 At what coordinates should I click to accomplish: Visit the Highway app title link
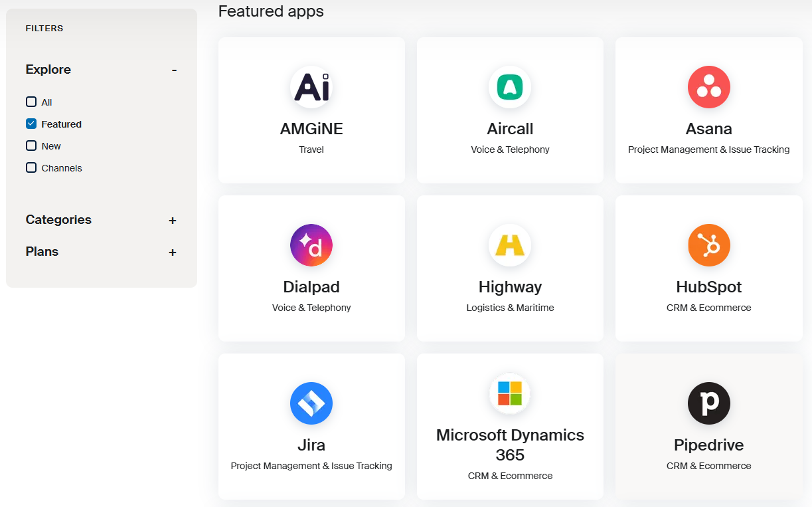click(x=510, y=287)
